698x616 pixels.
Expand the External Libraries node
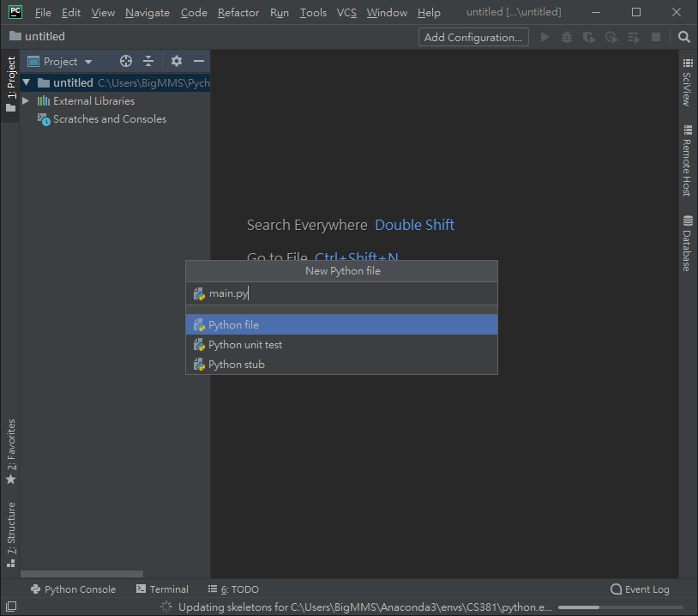point(26,101)
